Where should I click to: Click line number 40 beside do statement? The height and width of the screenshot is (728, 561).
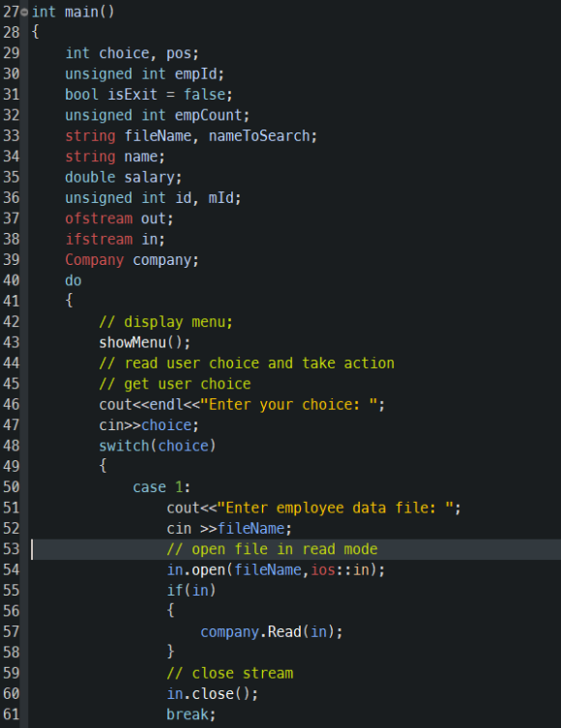12,280
